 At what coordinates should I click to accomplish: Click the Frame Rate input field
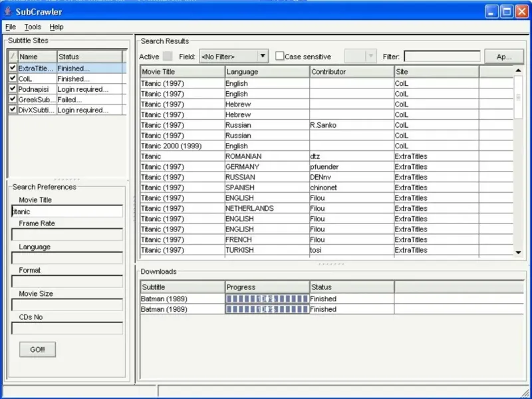[x=67, y=235]
